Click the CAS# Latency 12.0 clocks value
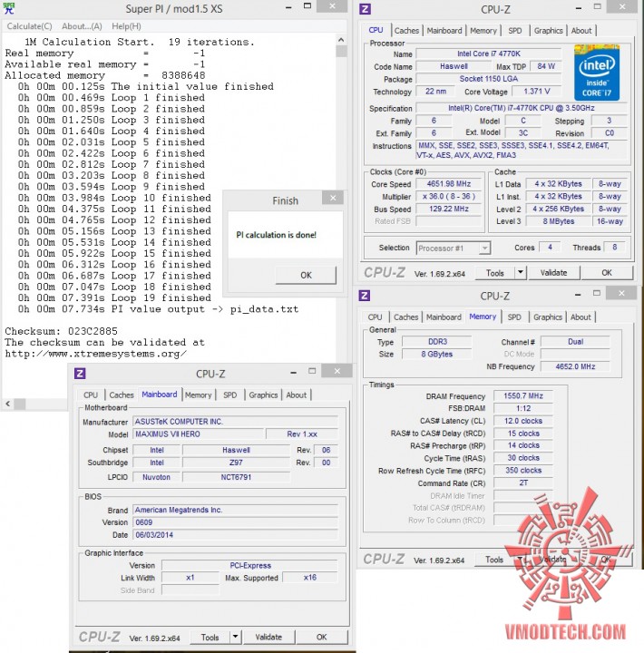The width and height of the screenshot is (644, 653). tap(523, 421)
